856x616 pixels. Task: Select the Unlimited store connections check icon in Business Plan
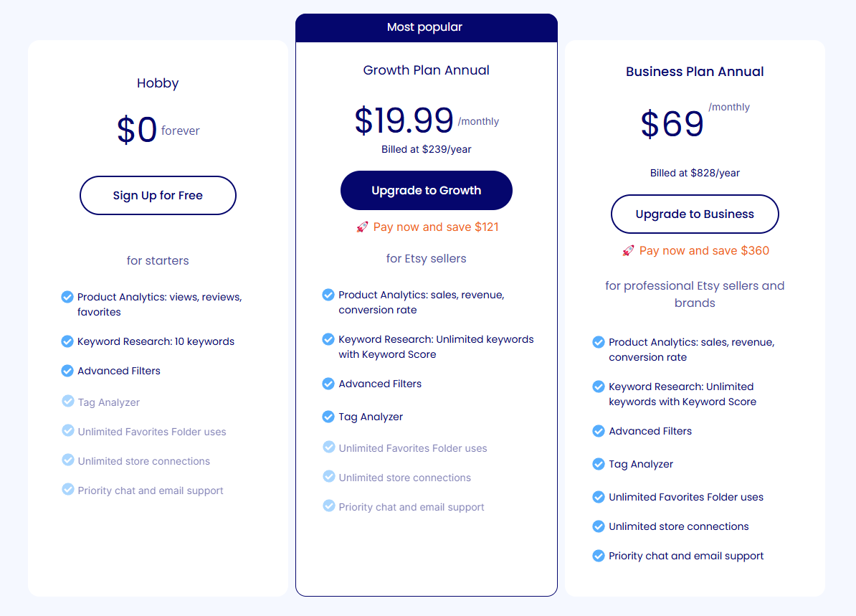pyautogui.click(x=599, y=526)
